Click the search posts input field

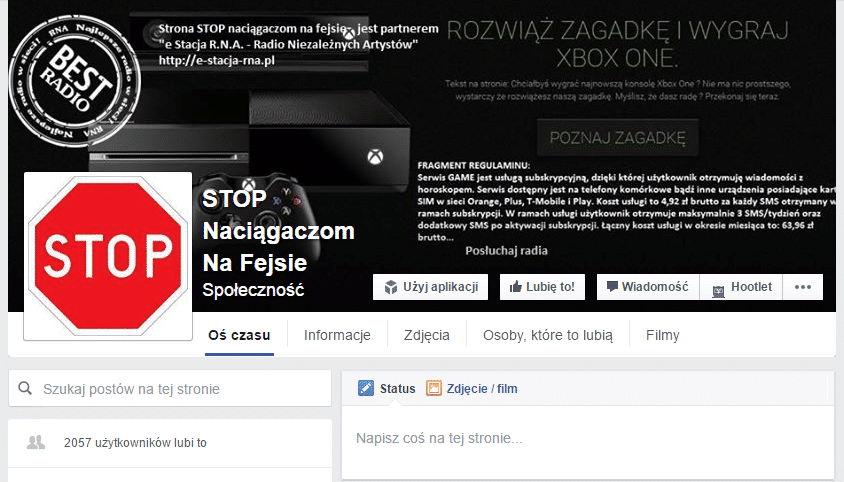[x=170, y=388]
